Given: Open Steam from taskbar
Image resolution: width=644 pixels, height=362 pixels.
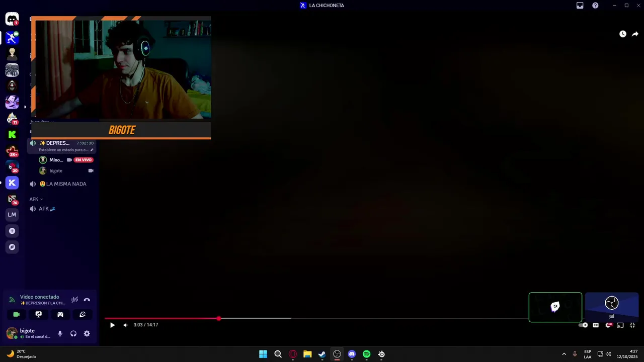Looking at the screenshot, I should point(322,354).
